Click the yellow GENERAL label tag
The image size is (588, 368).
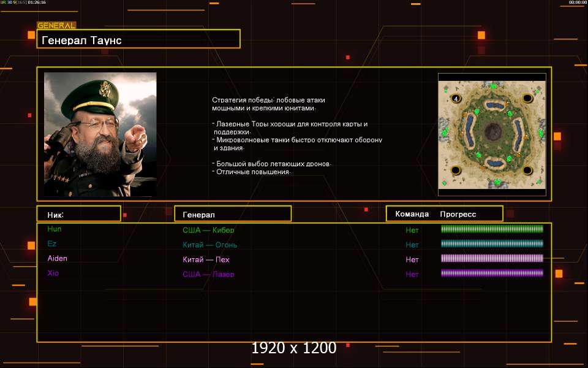[56, 26]
